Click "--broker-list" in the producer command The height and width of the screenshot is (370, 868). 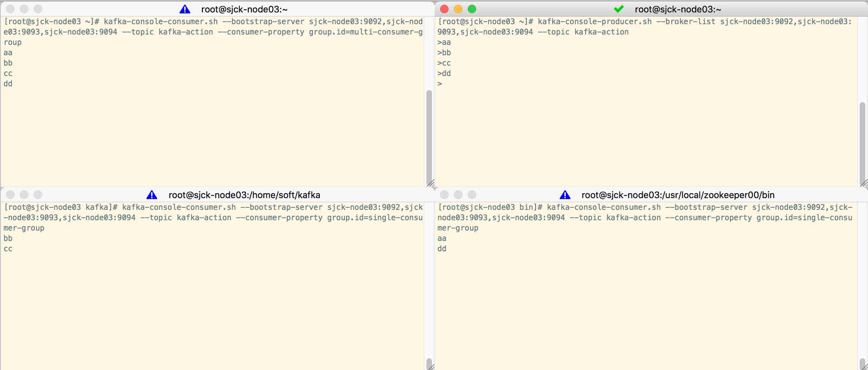tap(686, 22)
